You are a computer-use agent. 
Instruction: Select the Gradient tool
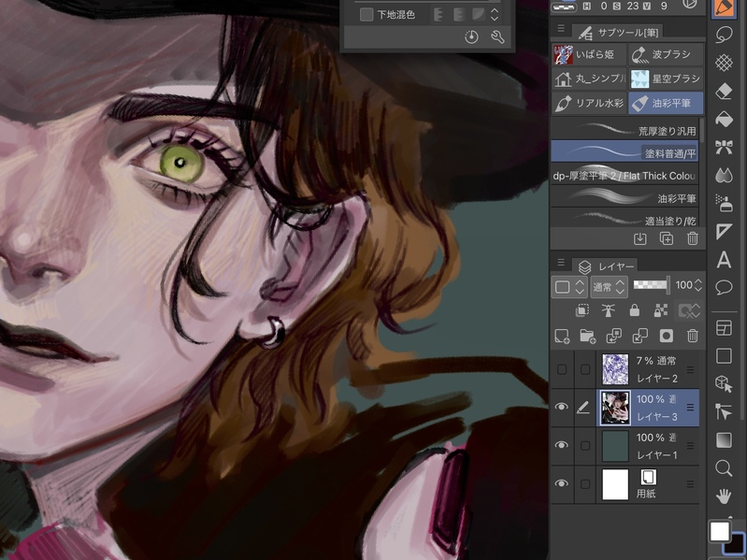724,440
